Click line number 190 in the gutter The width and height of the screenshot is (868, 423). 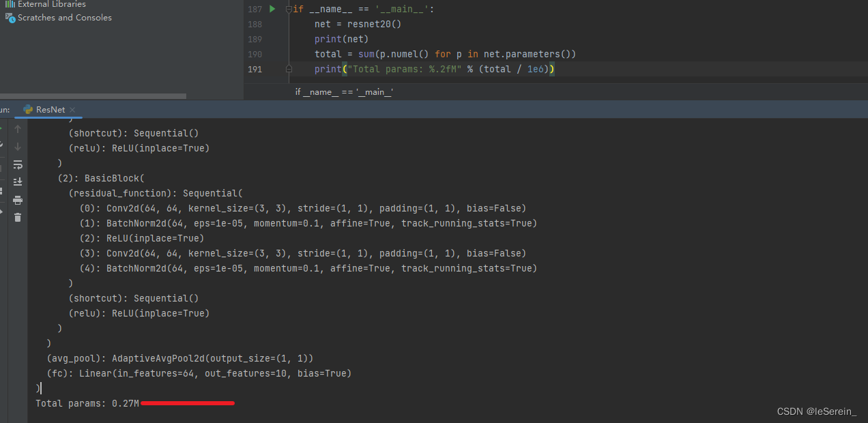click(x=255, y=54)
